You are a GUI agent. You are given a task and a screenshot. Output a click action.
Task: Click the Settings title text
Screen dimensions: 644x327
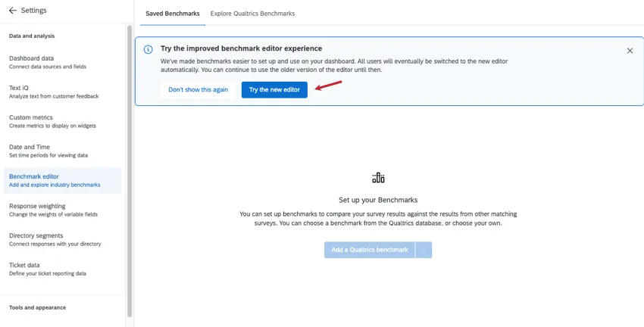pyautogui.click(x=33, y=11)
